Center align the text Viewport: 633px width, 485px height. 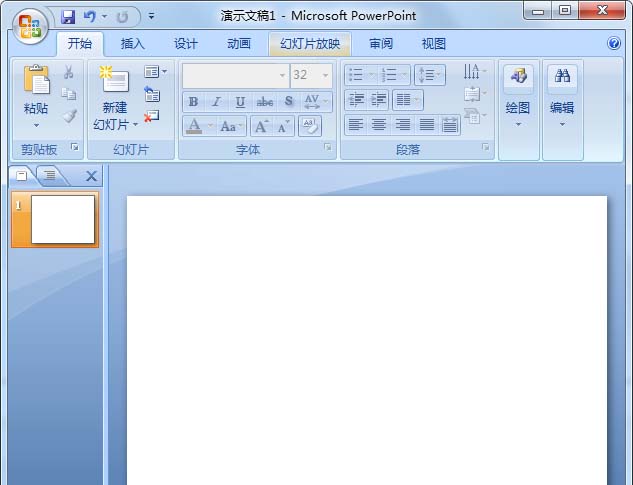click(x=379, y=125)
